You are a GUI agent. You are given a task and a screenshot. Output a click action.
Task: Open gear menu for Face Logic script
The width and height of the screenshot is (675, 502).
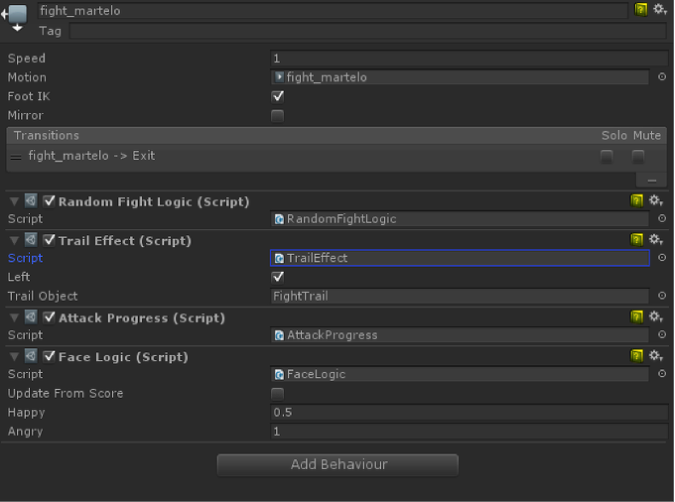656,356
